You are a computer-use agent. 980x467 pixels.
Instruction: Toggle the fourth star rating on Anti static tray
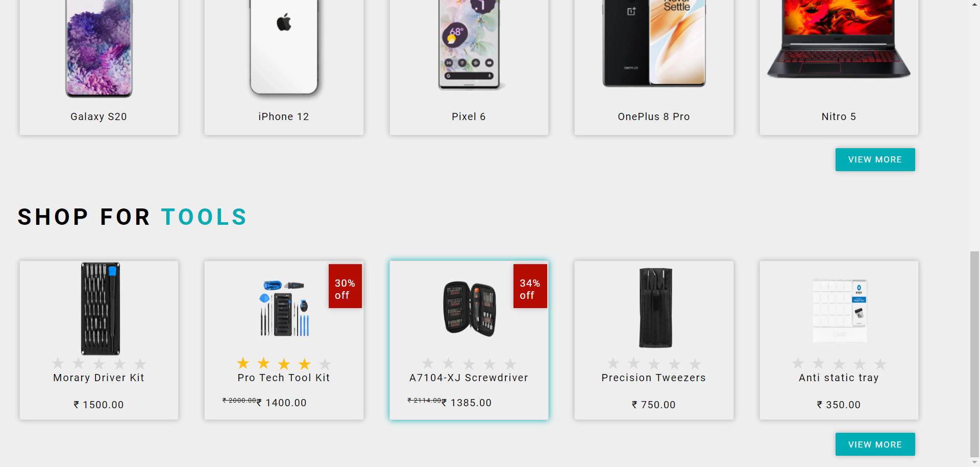[x=860, y=363]
